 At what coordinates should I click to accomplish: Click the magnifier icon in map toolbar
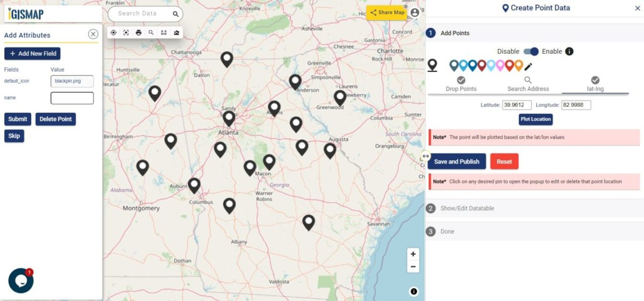151,33
